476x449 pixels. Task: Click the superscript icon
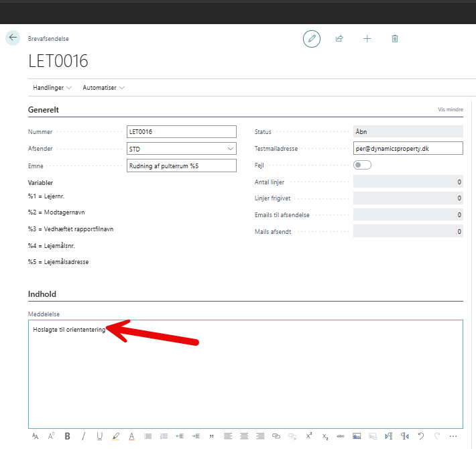pos(309,436)
